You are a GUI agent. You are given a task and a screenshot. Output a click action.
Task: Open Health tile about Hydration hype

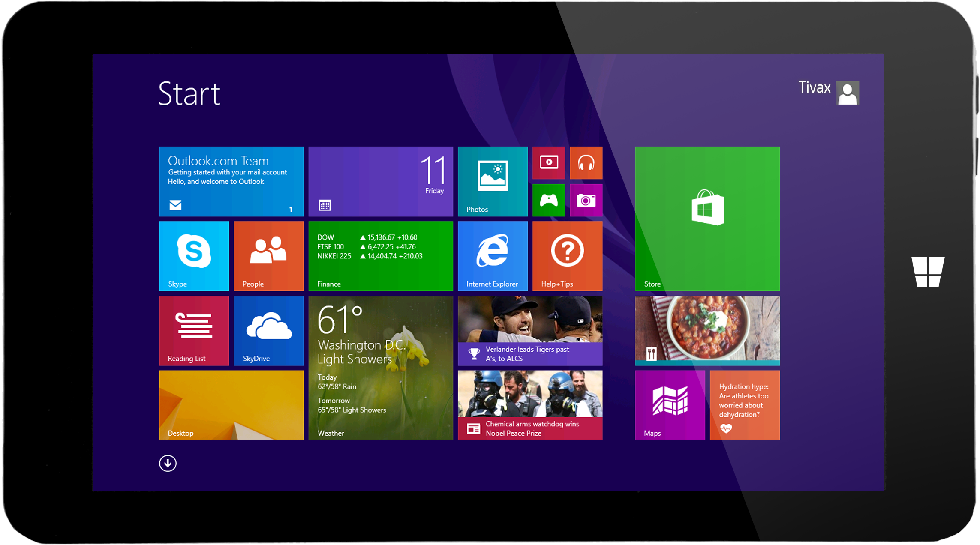point(745,405)
